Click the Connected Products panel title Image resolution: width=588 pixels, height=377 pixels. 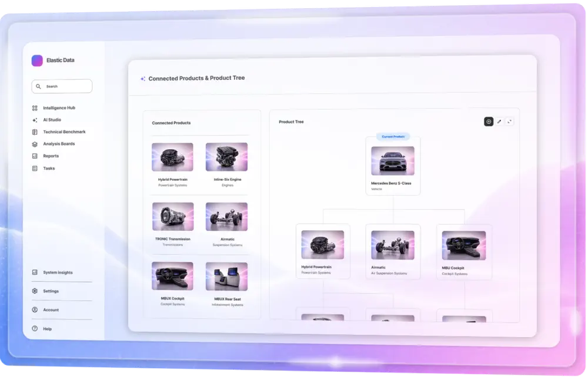171,123
